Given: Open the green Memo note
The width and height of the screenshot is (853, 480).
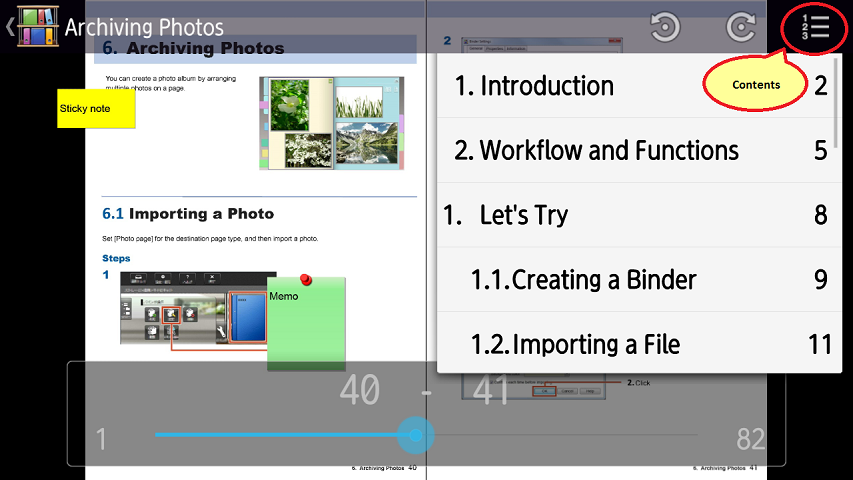Looking at the screenshot, I should click(306, 323).
